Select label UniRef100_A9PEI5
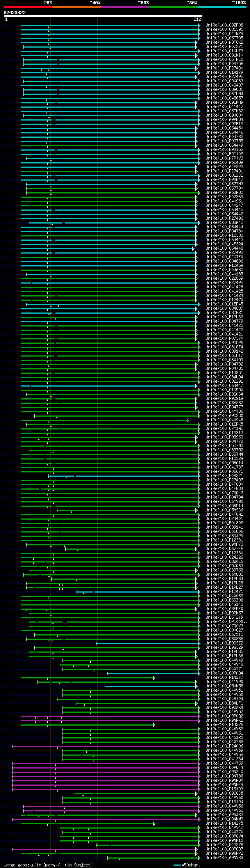 224,124
